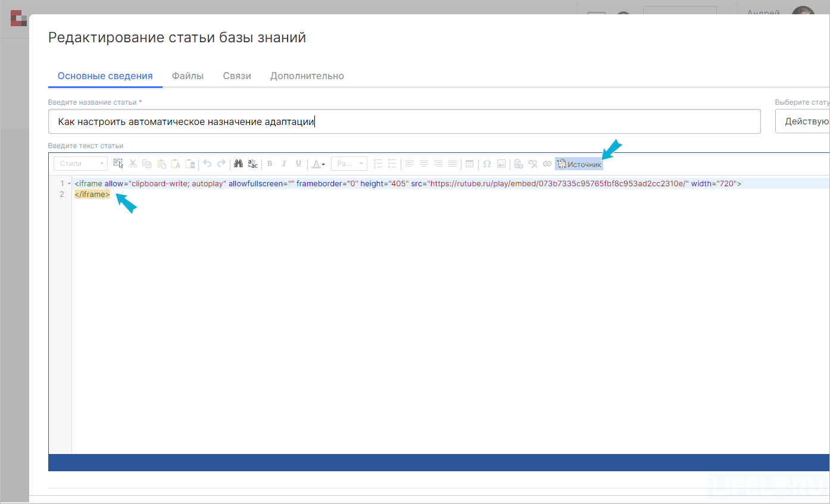Screen dimensions: 830x504
Task: Insert a special character with Omega icon
Action: [486, 164]
